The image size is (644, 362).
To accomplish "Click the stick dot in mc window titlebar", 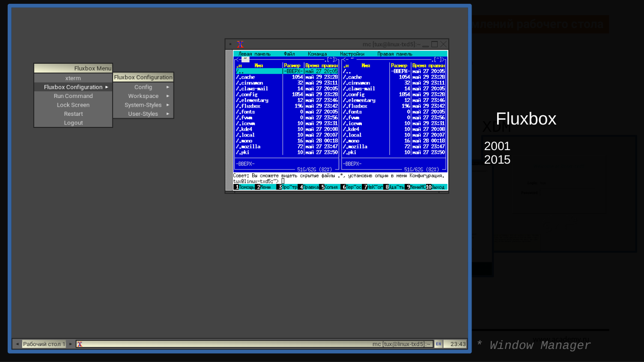I will pos(230,44).
